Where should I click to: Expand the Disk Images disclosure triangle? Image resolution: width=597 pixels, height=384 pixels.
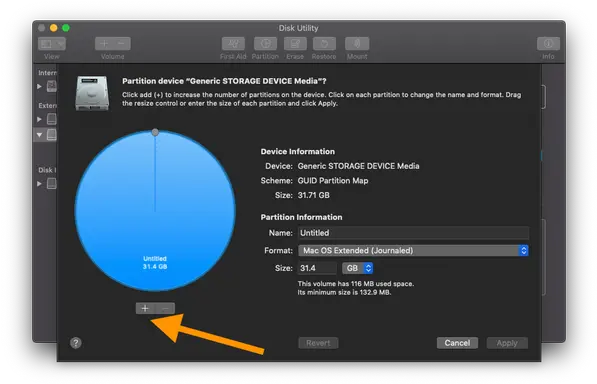40,183
